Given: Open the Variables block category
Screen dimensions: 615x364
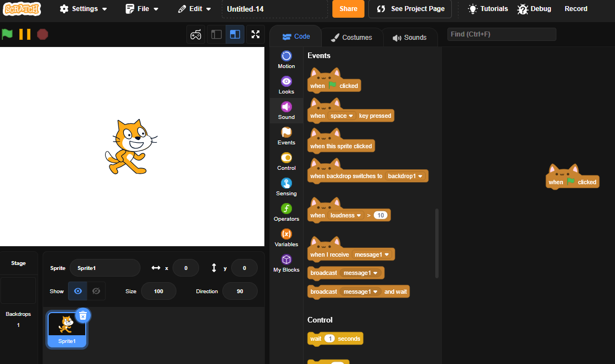Looking at the screenshot, I should coord(286,238).
